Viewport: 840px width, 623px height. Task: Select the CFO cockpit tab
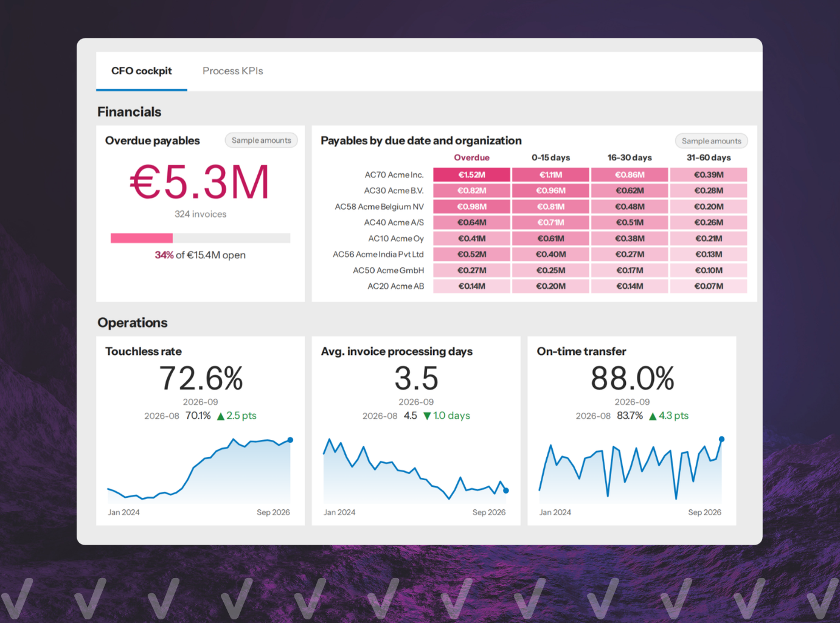142,71
